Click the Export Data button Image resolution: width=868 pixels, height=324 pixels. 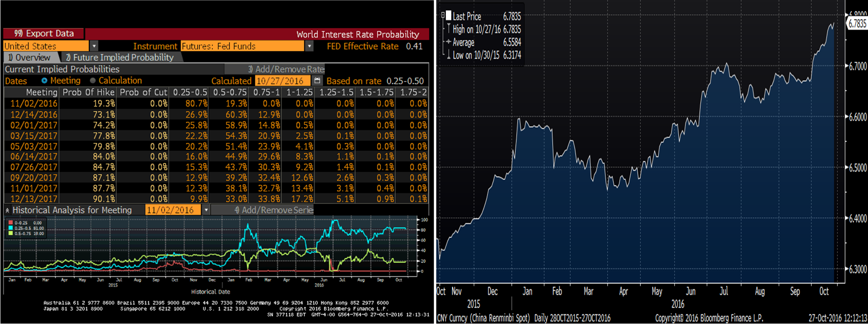pos(44,34)
